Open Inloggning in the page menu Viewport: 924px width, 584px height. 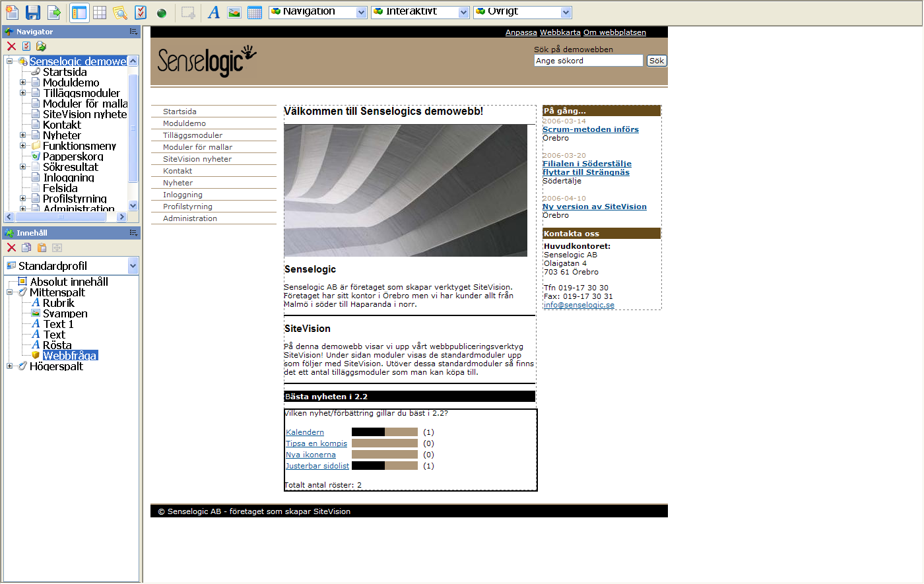(x=183, y=195)
